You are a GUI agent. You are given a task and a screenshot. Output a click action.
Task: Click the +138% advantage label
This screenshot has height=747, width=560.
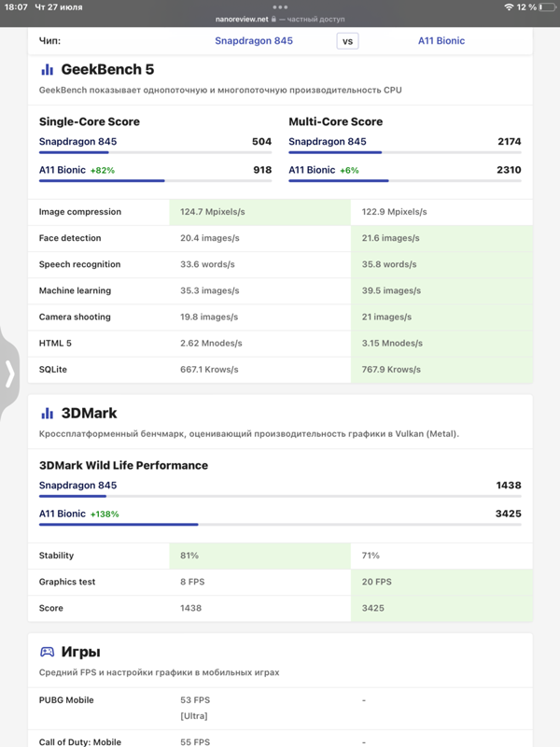(105, 514)
